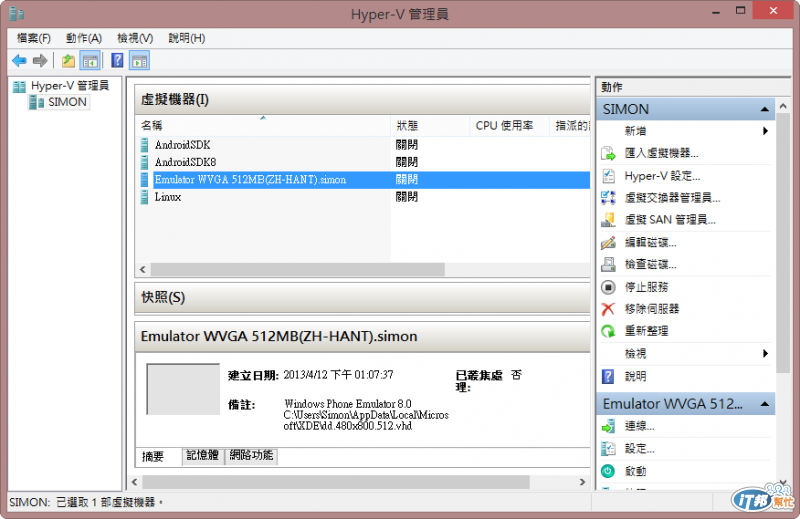The image size is (800, 519).
Task: Click the actions pane vertical scrollbar
Action: [783, 242]
